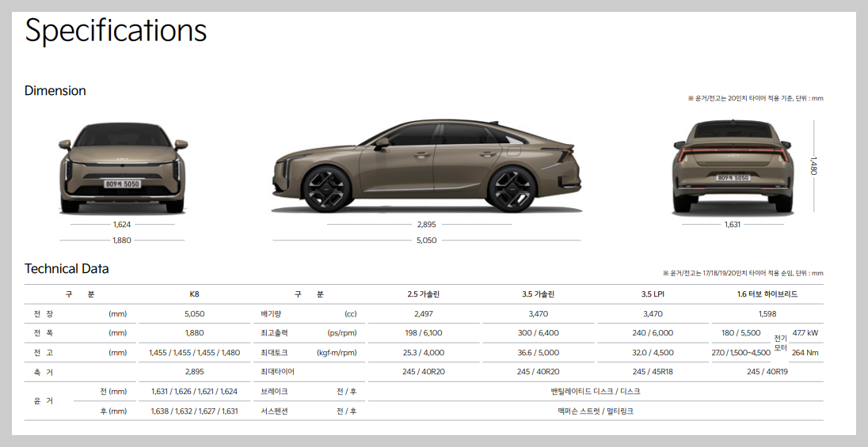Click the 배기량 row label
Viewport: 868px width, 447px height.
271,313
